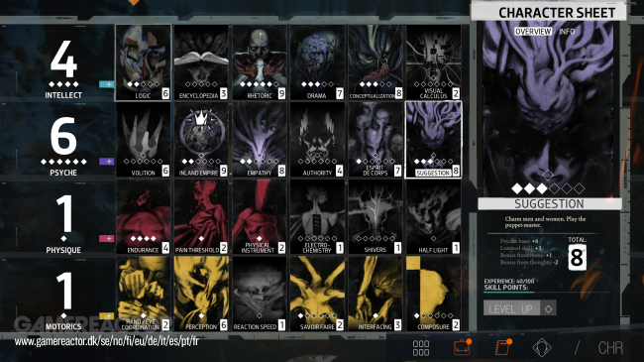Image resolution: width=644 pixels, height=362 pixels.
Task: Select the Logic skill card
Action: pos(143,62)
